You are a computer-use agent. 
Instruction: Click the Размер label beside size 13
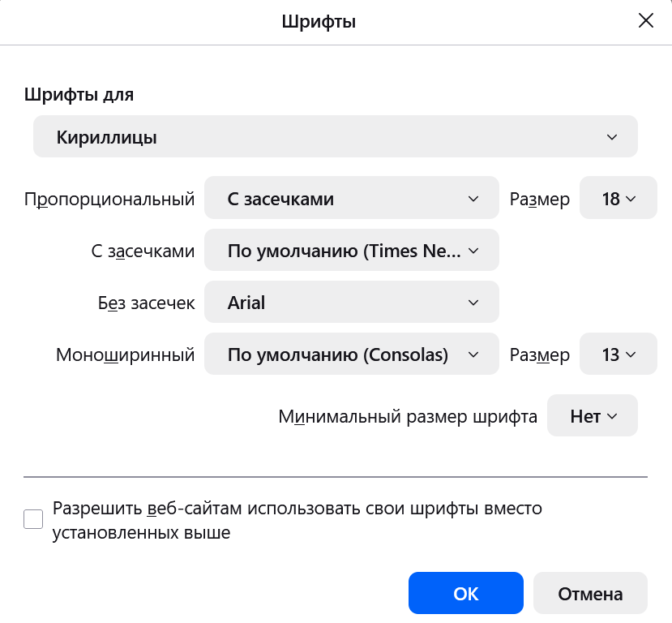tap(540, 355)
